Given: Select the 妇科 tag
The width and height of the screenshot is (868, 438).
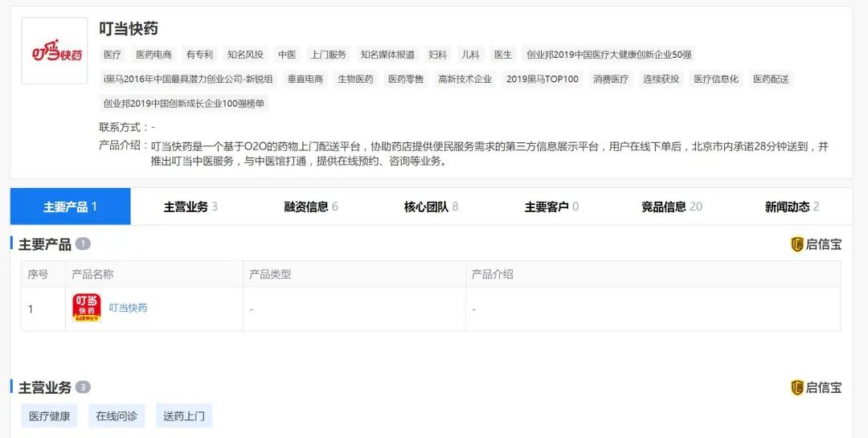Looking at the screenshot, I should [437, 55].
